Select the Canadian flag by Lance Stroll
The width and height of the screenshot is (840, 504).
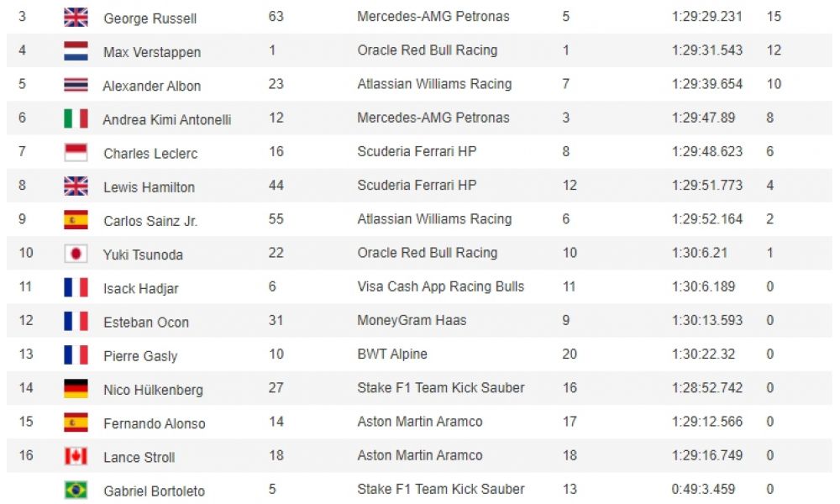[x=76, y=456]
